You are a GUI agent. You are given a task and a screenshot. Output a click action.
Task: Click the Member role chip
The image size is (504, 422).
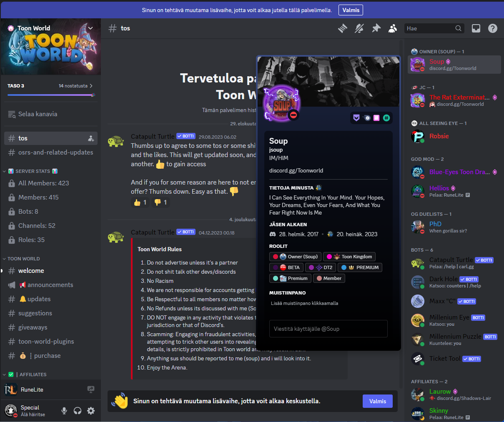click(329, 278)
